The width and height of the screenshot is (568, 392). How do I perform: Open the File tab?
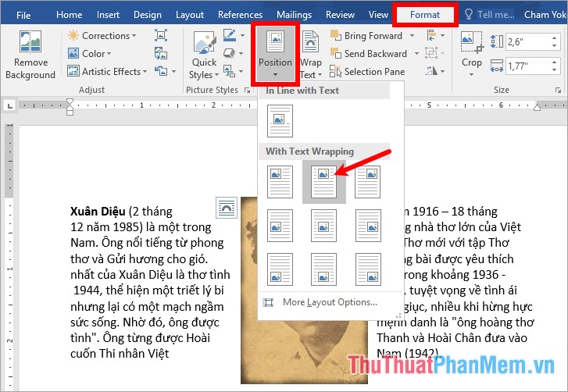[23, 15]
